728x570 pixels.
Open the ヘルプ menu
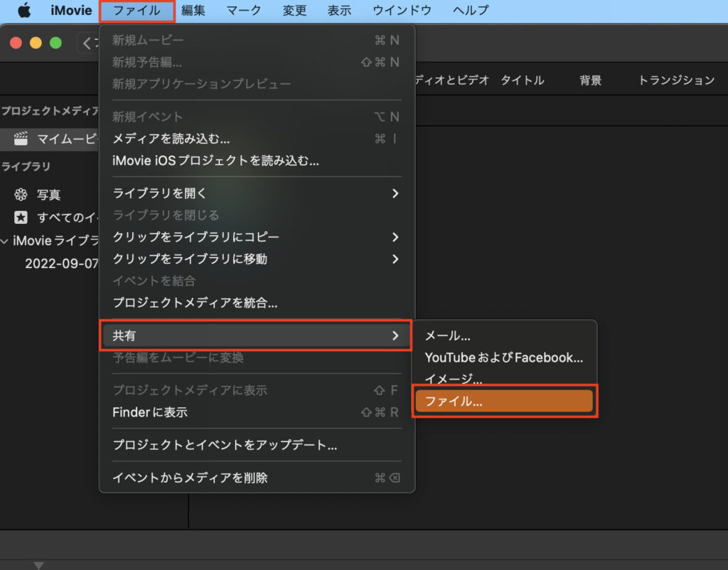coord(471,11)
